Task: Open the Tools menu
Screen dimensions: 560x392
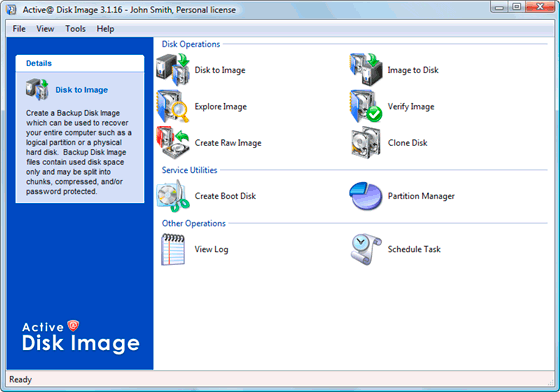Action: pos(75,29)
